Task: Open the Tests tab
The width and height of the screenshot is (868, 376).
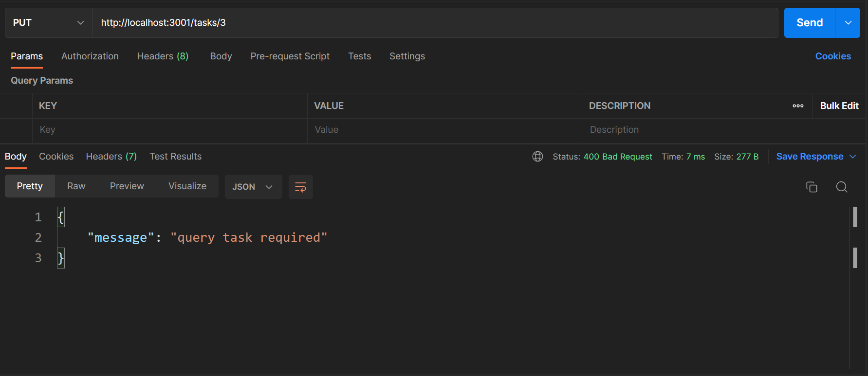Action: coord(360,56)
